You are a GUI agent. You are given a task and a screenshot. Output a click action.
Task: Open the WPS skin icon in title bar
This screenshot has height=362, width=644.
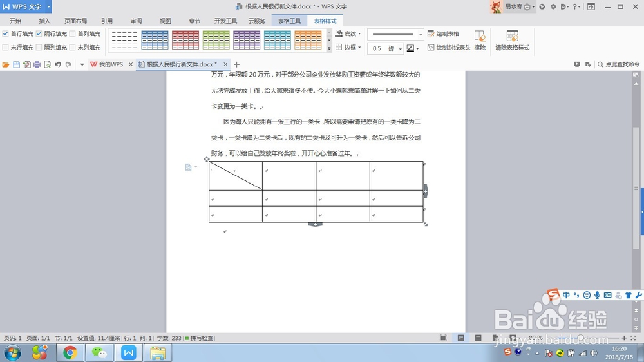(x=542, y=6)
